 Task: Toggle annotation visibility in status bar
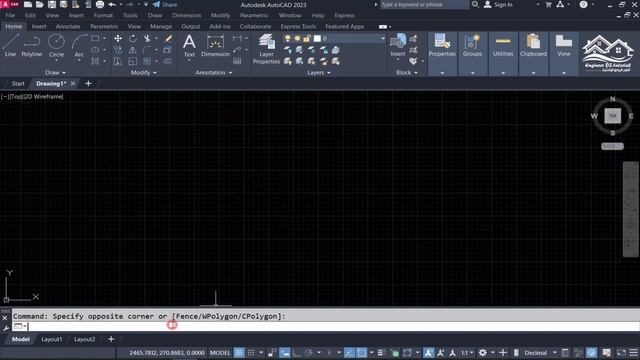click(x=428, y=353)
